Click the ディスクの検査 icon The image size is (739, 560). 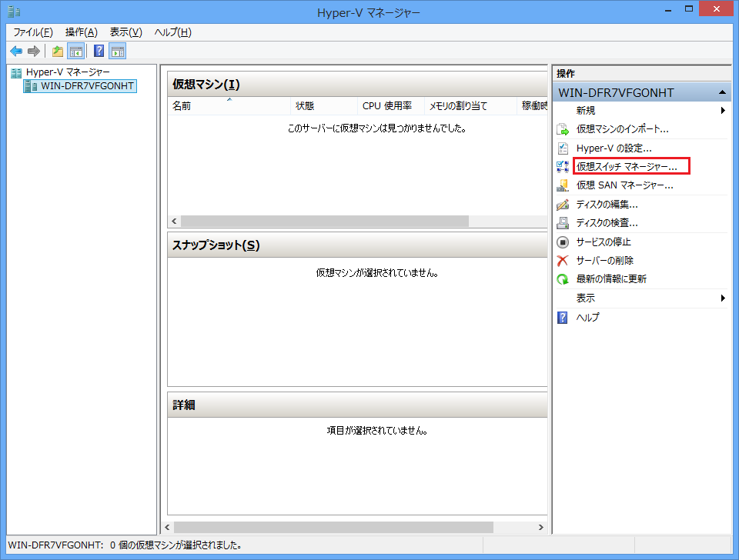click(563, 223)
